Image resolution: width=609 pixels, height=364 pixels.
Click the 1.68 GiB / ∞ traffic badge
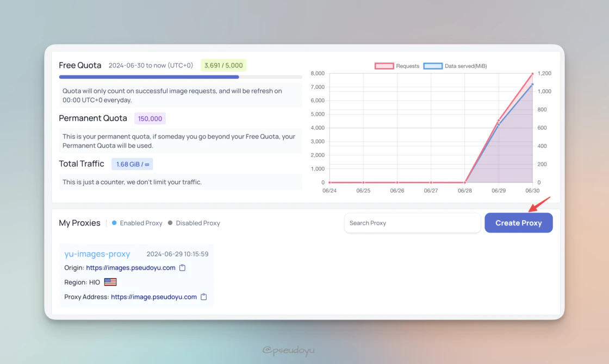point(133,164)
